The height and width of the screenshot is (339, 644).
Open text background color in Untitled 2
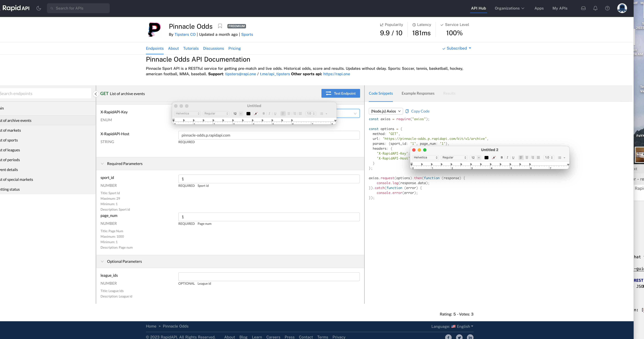coord(494,158)
